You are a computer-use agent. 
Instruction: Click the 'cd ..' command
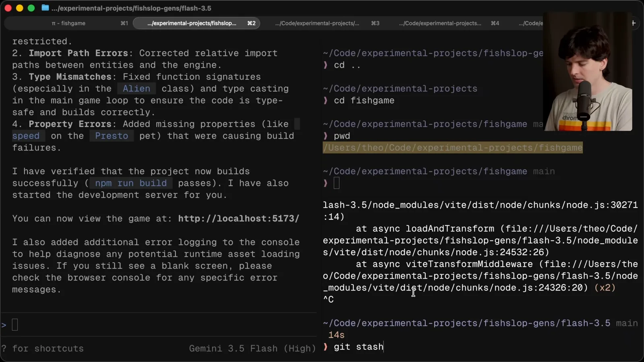pos(347,65)
